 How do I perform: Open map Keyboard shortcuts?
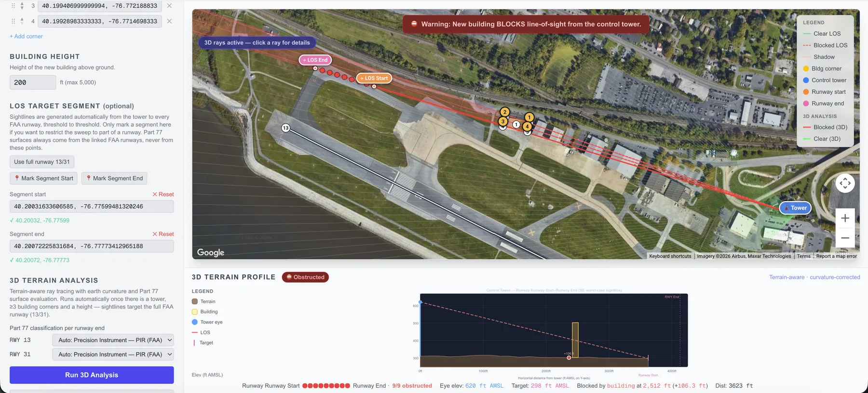[x=670, y=256]
